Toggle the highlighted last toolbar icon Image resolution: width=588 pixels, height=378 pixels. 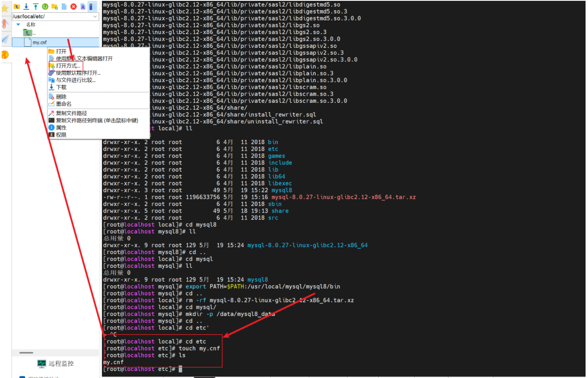(92, 7)
